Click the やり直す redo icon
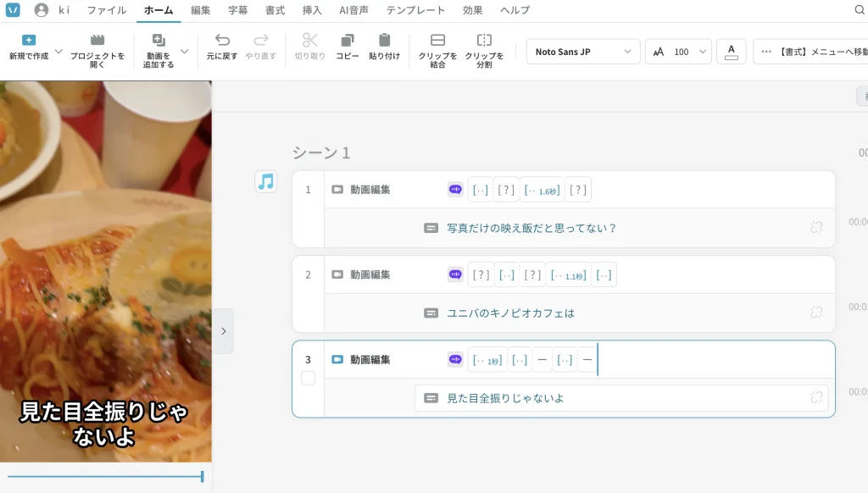This screenshot has width=868, height=493. (x=261, y=40)
